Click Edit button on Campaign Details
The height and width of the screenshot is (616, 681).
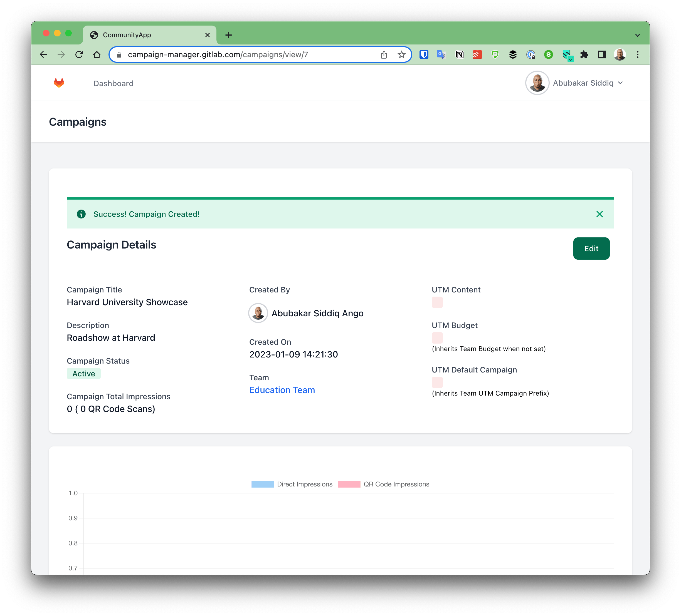click(x=591, y=249)
